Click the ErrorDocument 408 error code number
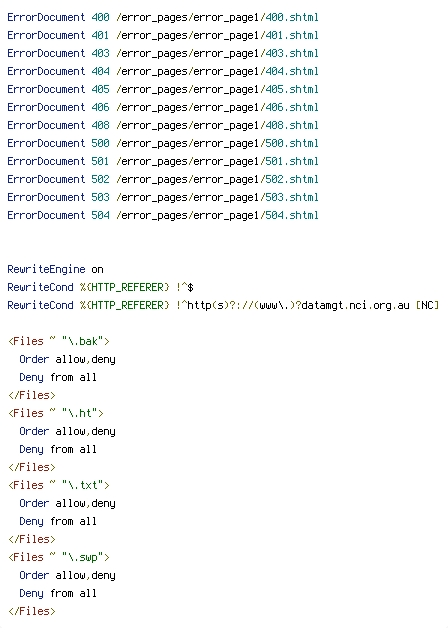Image resolution: width=448 pixels, height=628 pixels. point(100,125)
